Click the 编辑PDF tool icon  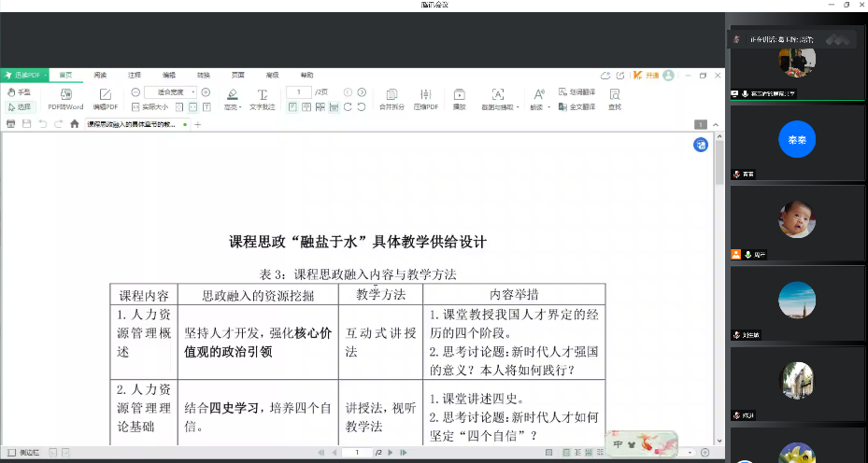pyautogui.click(x=105, y=97)
